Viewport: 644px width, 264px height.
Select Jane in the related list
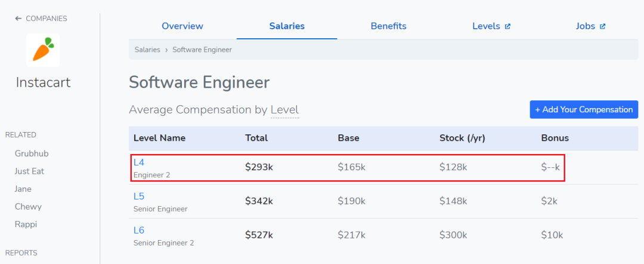tap(23, 189)
